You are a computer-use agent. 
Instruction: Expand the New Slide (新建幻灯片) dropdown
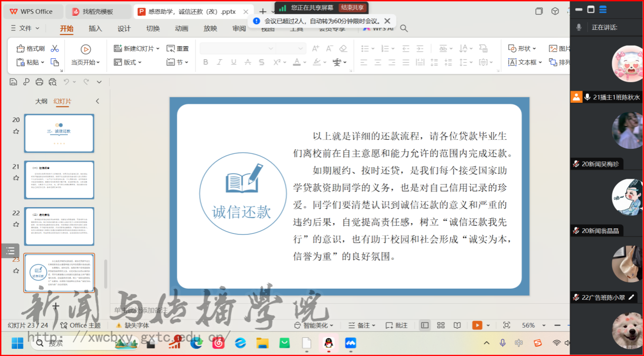[158, 49]
